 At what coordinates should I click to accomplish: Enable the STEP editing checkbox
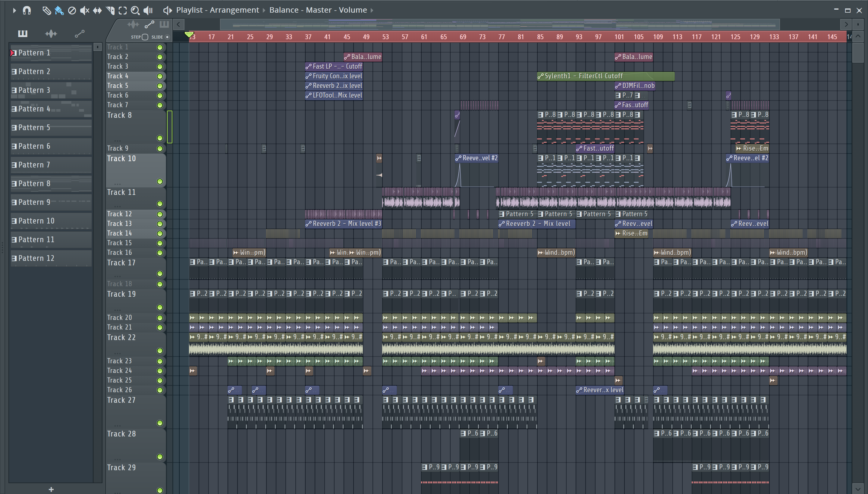(145, 37)
